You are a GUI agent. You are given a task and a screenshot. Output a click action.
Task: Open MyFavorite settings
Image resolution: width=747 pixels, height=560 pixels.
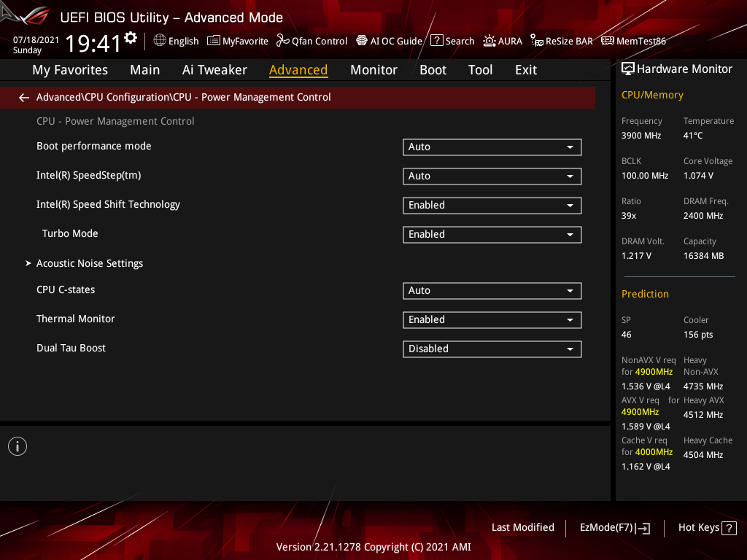pos(237,41)
